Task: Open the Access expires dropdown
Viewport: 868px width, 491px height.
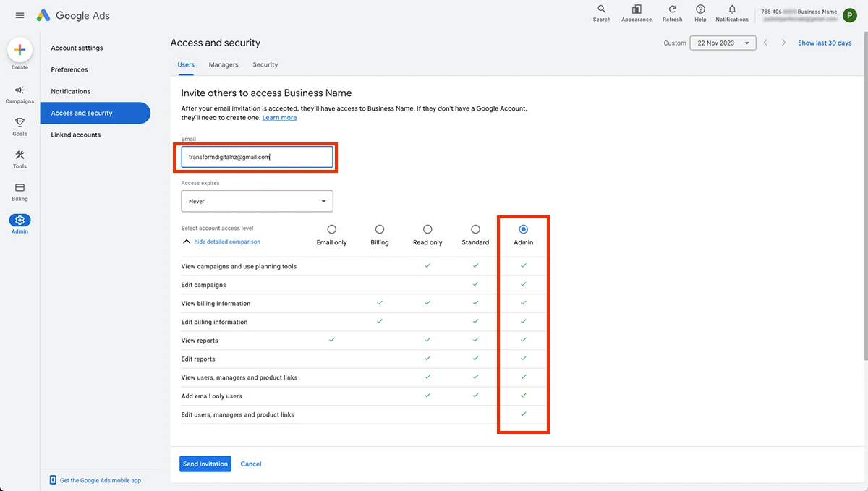Action: point(257,201)
